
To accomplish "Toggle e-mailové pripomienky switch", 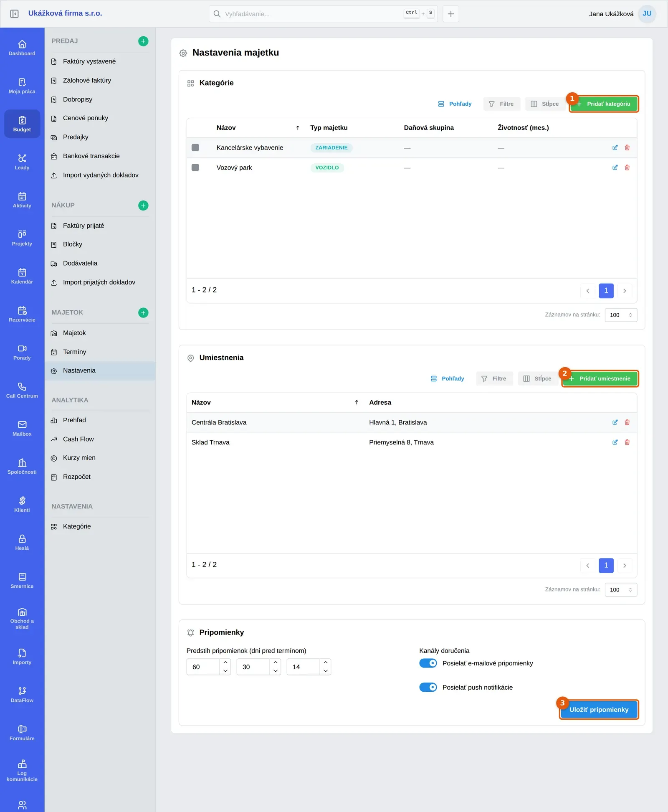I will [x=428, y=663].
